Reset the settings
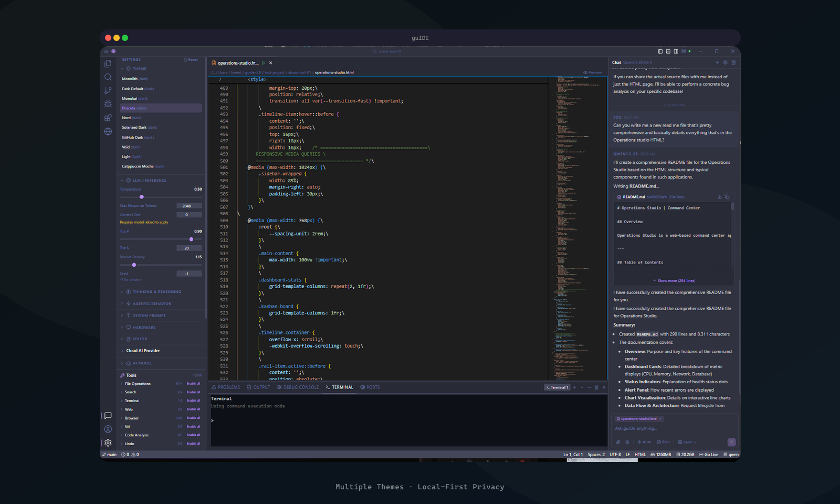This screenshot has width=840, height=504. pyautogui.click(x=191, y=60)
